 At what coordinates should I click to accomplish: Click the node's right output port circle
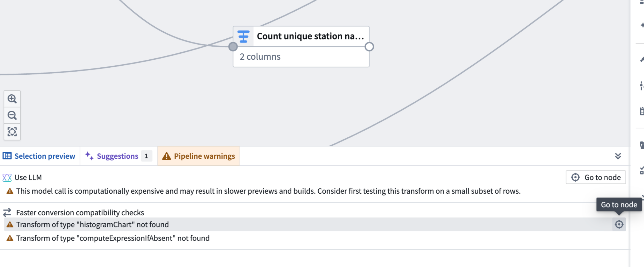369,47
